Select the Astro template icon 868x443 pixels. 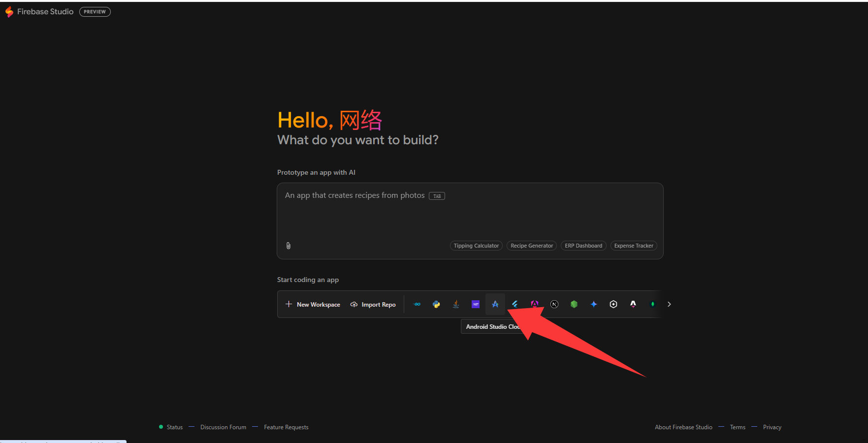[x=633, y=304]
